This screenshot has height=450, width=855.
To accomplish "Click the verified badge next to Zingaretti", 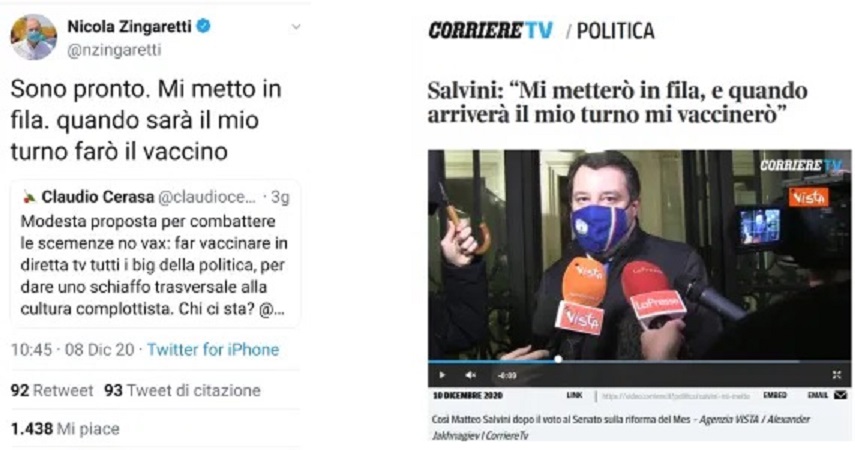I will click(203, 26).
